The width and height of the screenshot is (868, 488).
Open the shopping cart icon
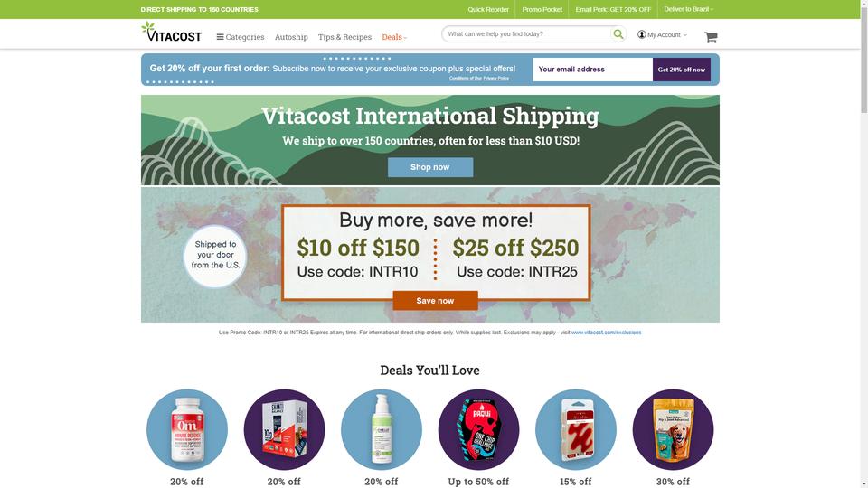711,37
